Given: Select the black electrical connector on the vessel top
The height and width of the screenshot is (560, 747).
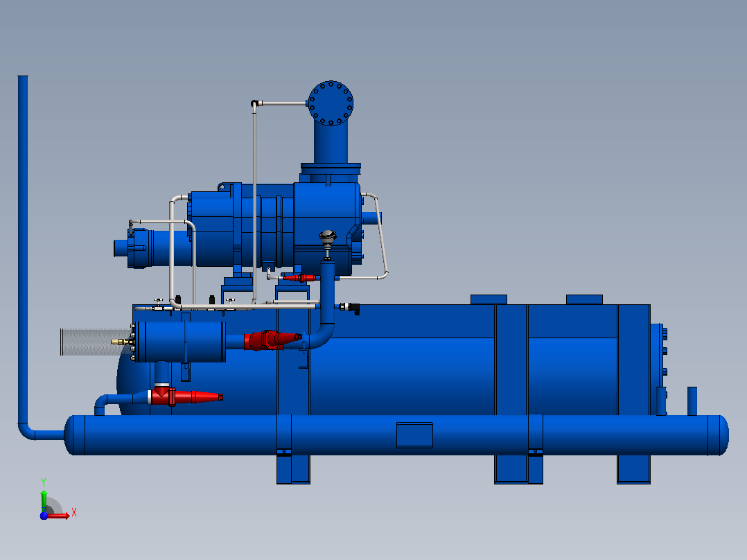Looking at the screenshot, I should click(x=353, y=308).
